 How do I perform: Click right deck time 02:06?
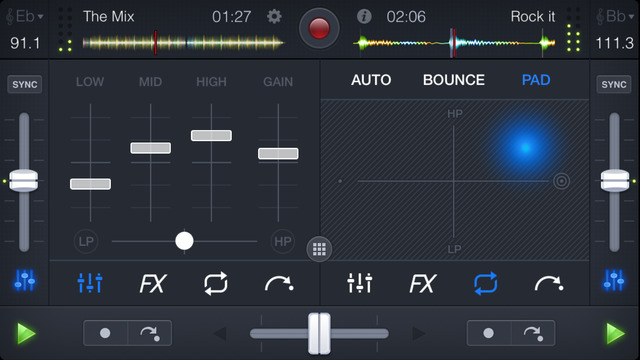click(406, 17)
